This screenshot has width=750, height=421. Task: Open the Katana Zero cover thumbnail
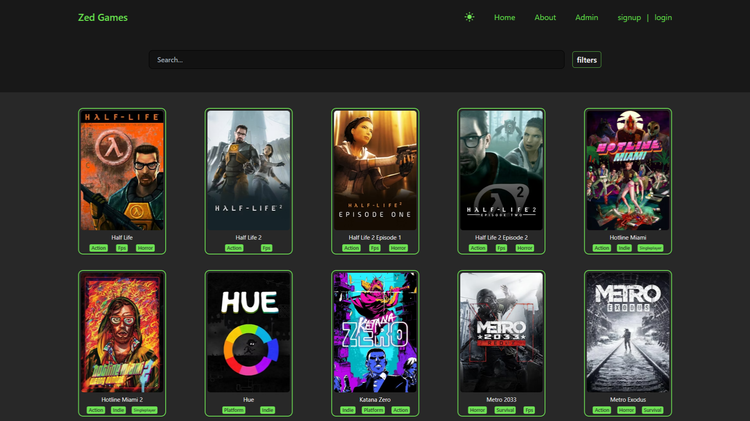click(375, 332)
